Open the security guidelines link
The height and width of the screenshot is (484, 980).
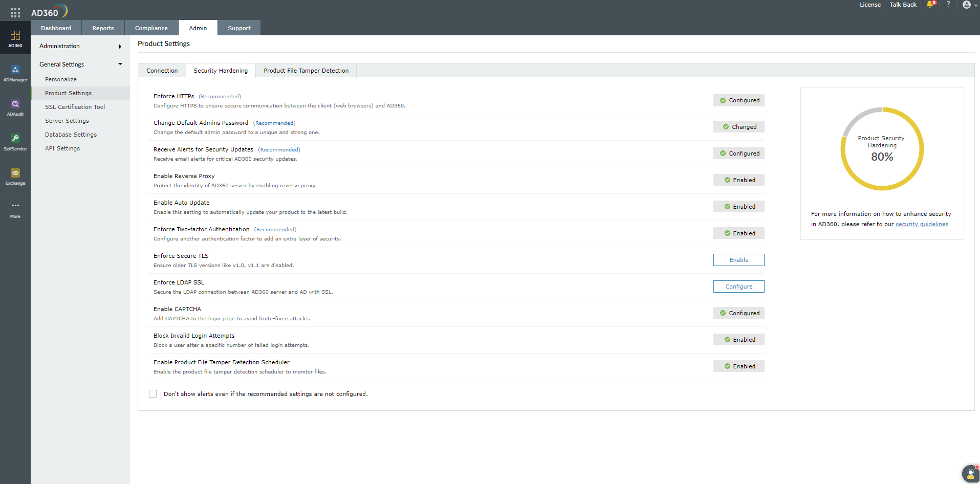[x=922, y=224]
